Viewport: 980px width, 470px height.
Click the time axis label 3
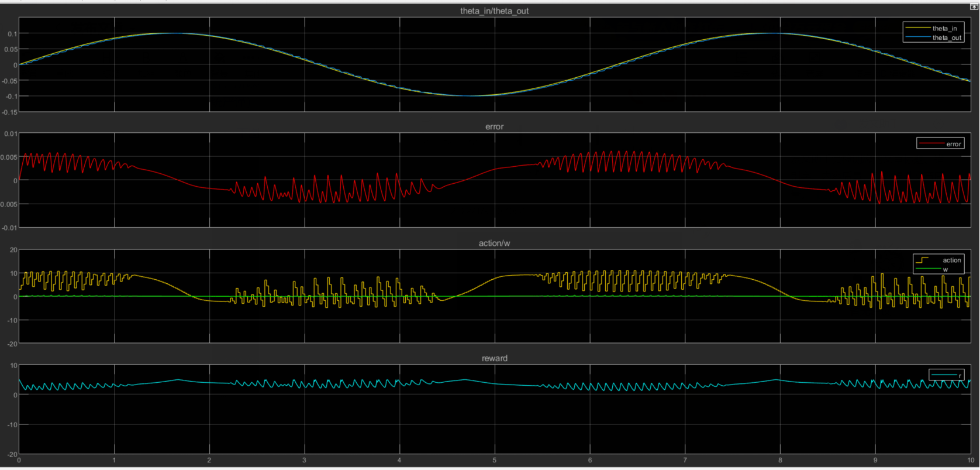(x=304, y=461)
